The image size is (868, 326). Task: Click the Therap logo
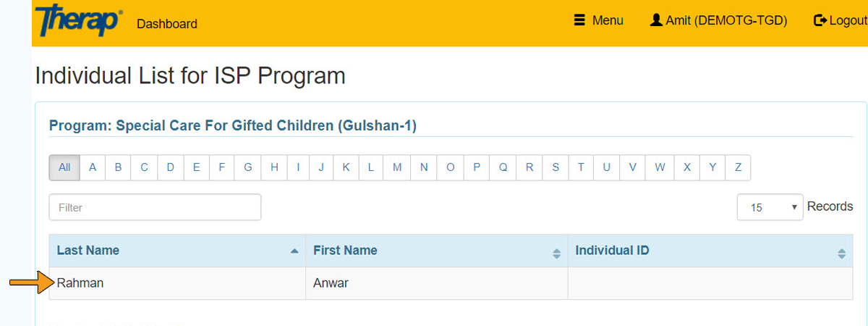point(78,20)
